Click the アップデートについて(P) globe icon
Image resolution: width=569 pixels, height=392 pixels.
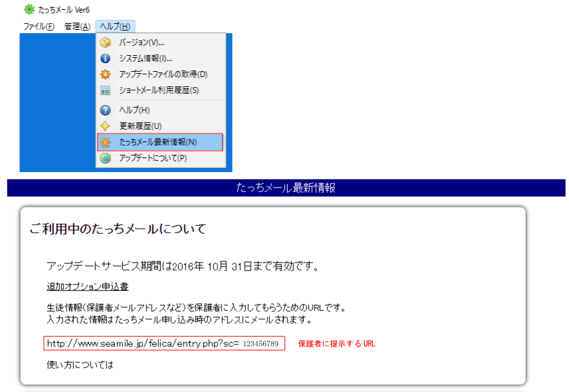(105, 158)
